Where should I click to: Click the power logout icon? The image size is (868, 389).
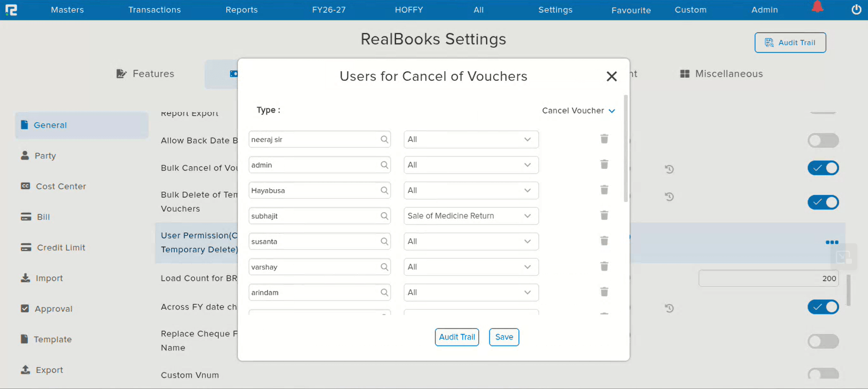(856, 9)
